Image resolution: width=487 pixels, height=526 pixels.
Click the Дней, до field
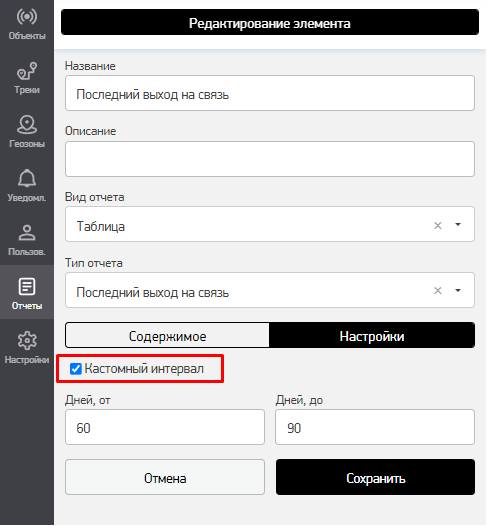(375, 427)
